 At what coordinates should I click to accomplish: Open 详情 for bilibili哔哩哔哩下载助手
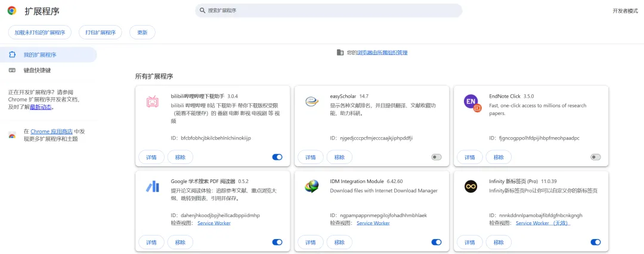point(151,157)
